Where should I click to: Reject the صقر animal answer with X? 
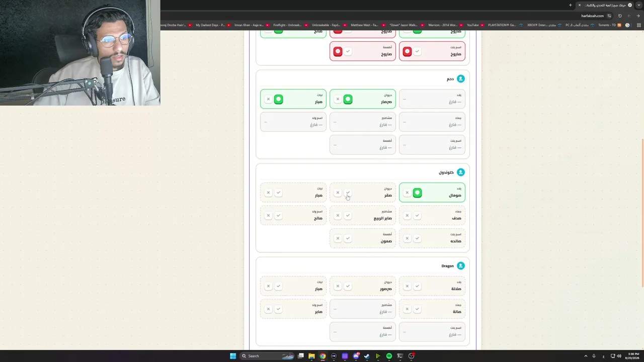tap(338, 193)
